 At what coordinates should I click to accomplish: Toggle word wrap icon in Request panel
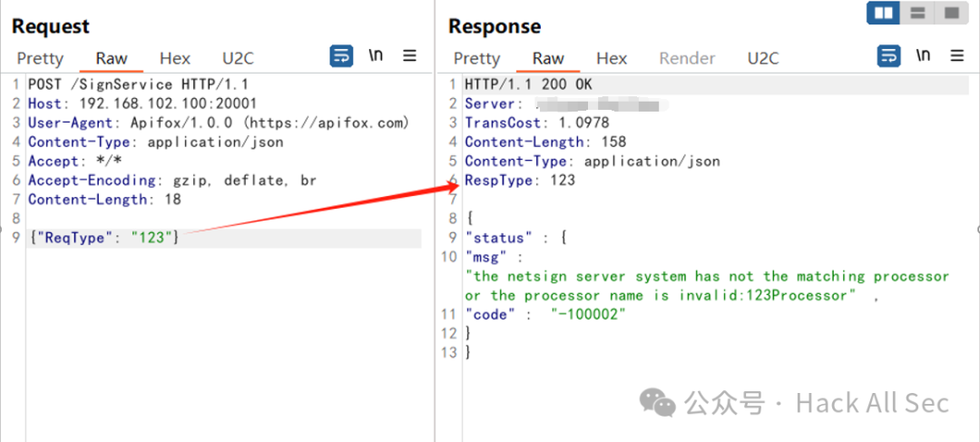click(x=341, y=56)
